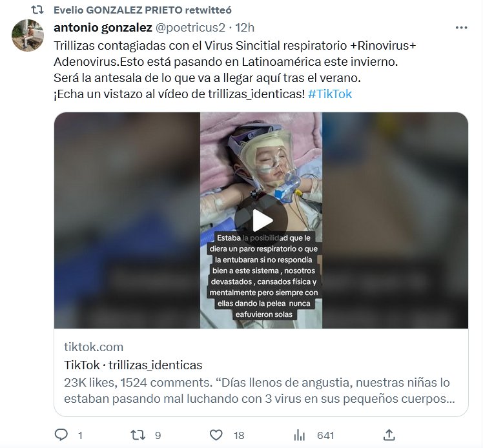Retweet the post with the retweet icon
The image size is (483, 448).
pyautogui.click(x=138, y=435)
